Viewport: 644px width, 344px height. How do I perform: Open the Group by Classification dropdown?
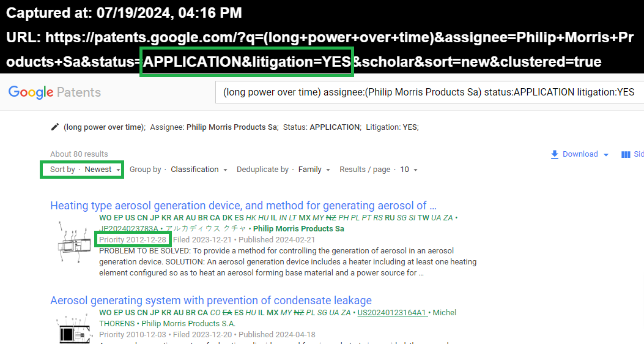pos(178,170)
